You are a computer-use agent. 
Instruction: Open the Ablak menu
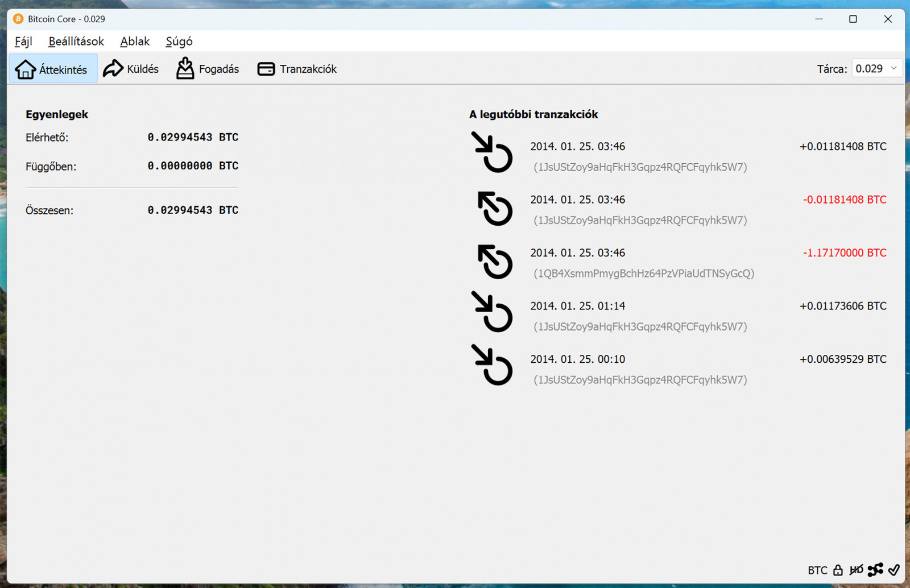coord(135,42)
